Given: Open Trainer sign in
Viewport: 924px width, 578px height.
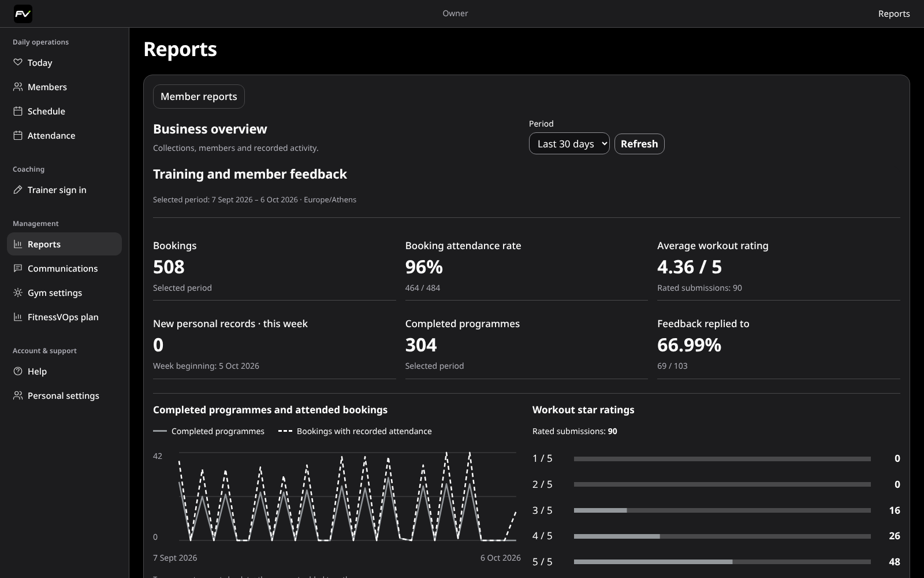Looking at the screenshot, I should coord(64,190).
